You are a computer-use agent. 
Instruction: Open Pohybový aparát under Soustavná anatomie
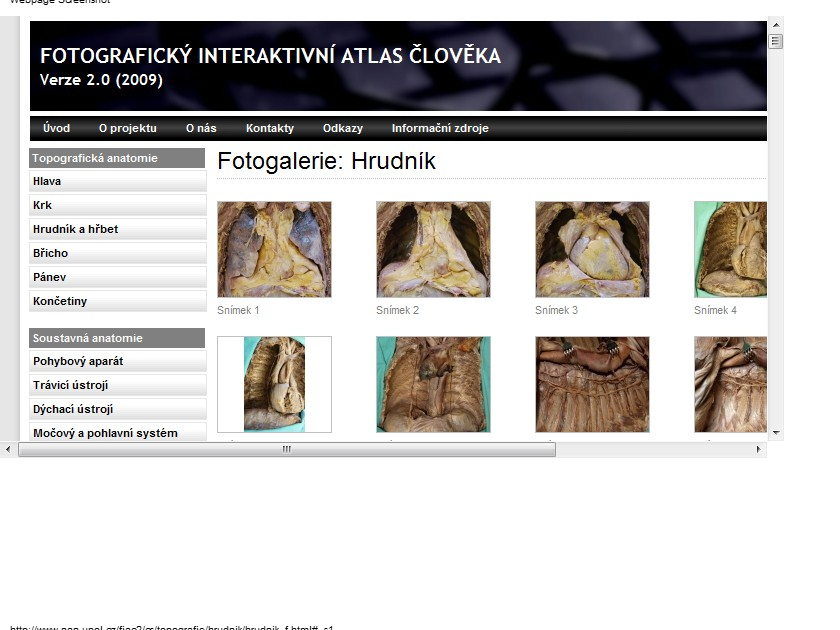click(x=117, y=361)
